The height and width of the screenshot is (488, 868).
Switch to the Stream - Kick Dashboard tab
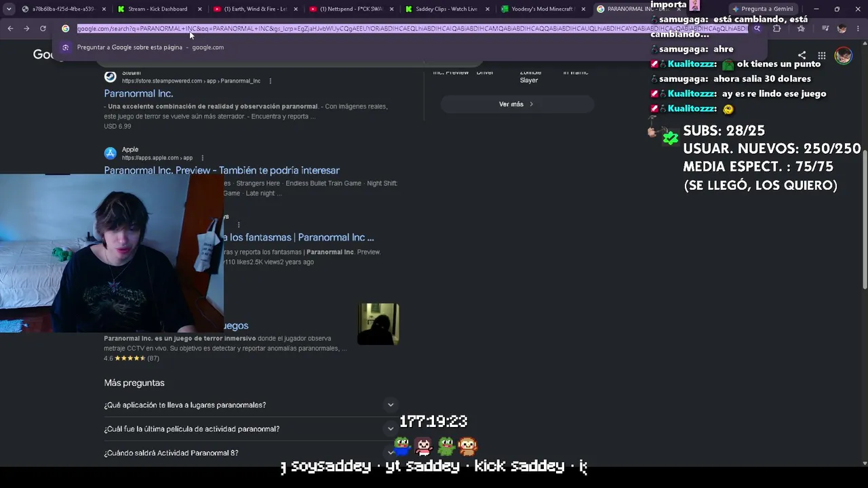[x=157, y=9]
